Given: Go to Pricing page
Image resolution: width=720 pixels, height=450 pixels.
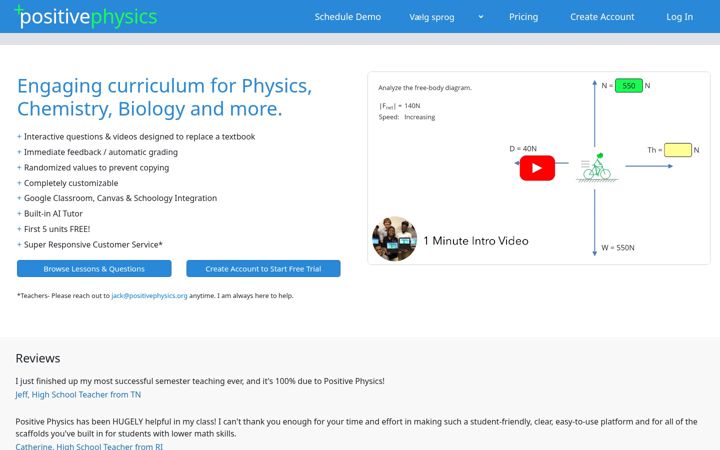Looking at the screenshot, I should tap(523, 17).
